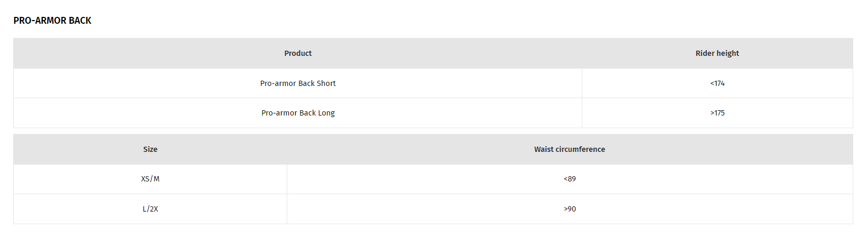
Task: Click the Pro-armor Back Long cell
Action: pos(298,113)
